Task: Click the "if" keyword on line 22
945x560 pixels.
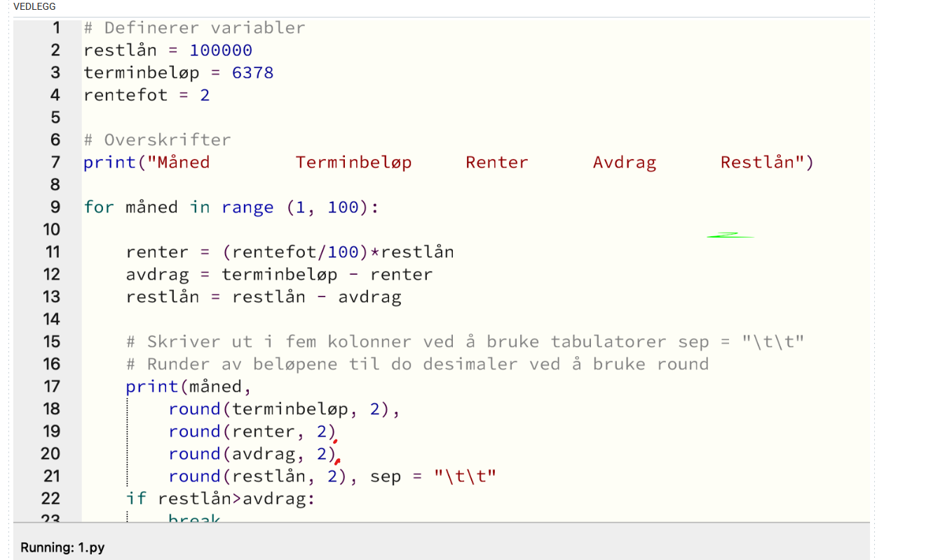Action: (137, 498)
